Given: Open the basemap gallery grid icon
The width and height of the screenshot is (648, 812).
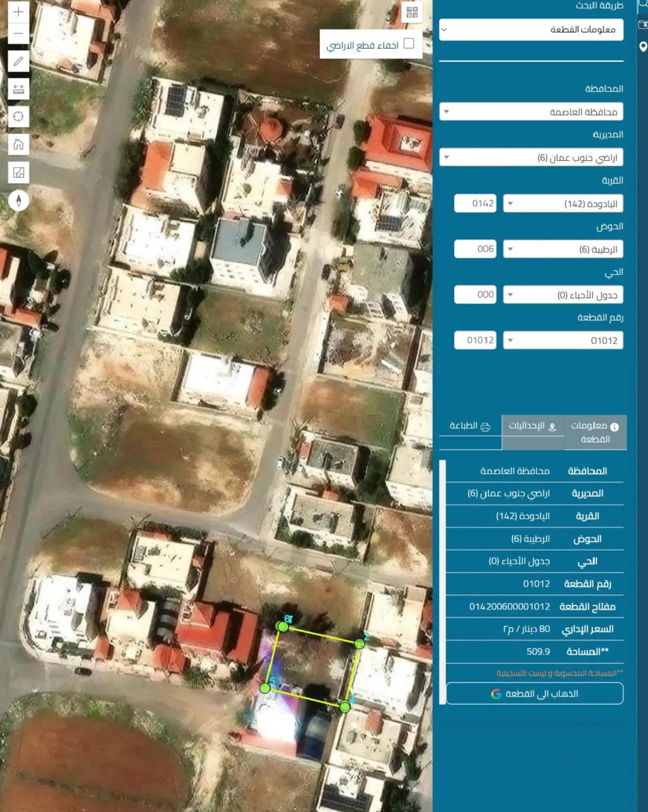Looking at the screenshot, I should click(412, 12).
